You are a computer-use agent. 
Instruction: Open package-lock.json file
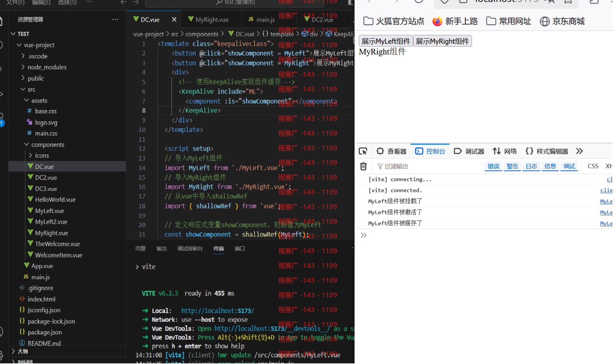pyautogui.click(x=51, y=321)
